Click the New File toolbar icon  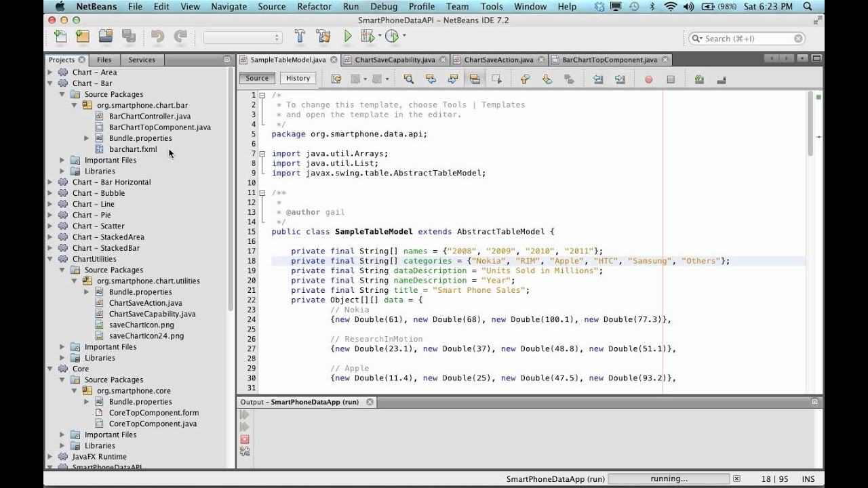(60, 37)
